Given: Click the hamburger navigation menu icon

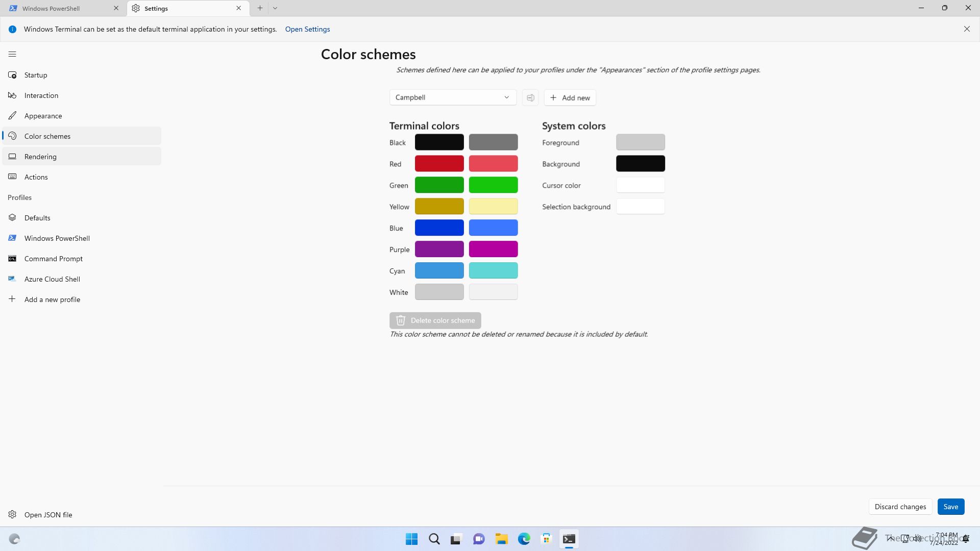Looking at the screenshot, I should point(12,54).
